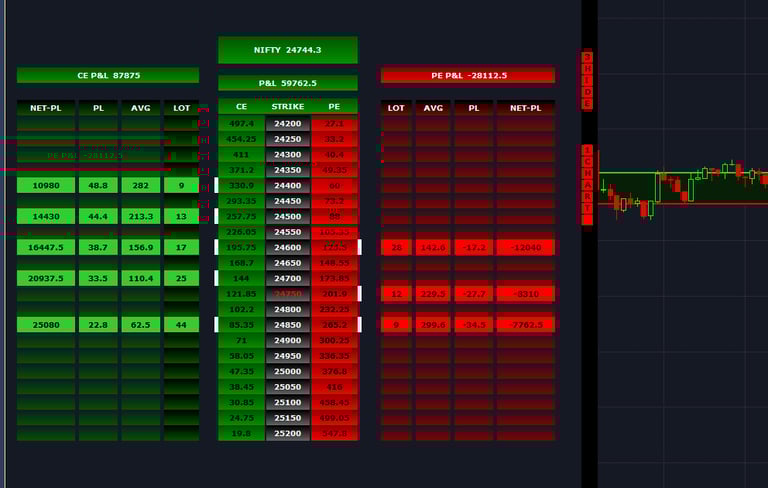Image resolution: width=768 pixels, height=488 pixels.
Task: Click PE net P&L value -12040
Action: 526,247
